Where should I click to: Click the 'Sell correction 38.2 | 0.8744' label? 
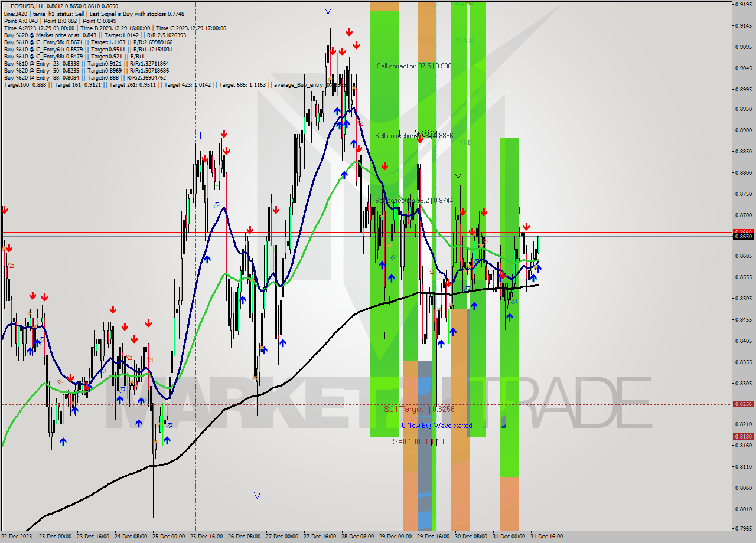tap(414, 201)
